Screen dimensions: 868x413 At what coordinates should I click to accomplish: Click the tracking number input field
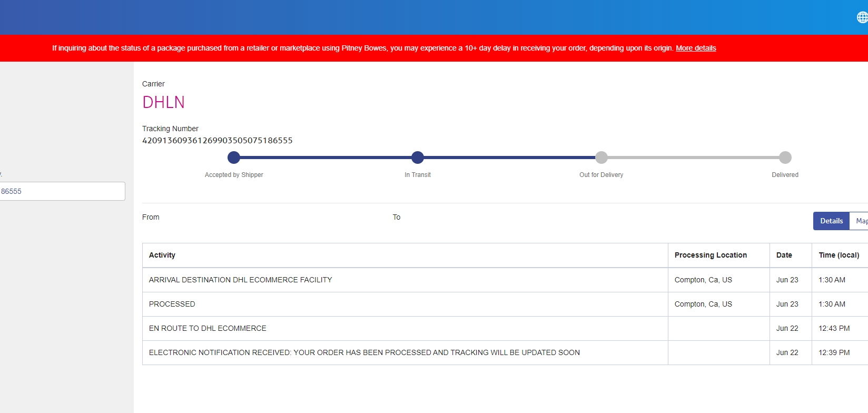[62, 191]
